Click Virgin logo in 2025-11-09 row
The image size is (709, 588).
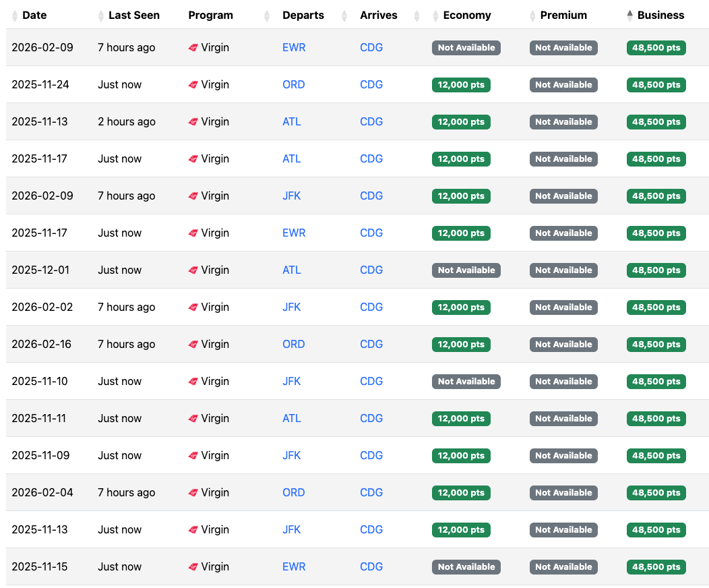pos(193,455)
